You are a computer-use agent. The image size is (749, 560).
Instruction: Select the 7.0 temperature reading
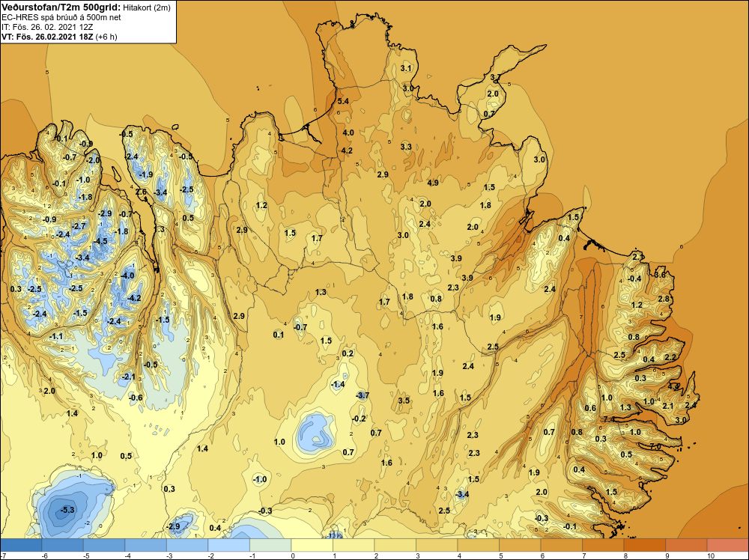[x=655, y=446]
